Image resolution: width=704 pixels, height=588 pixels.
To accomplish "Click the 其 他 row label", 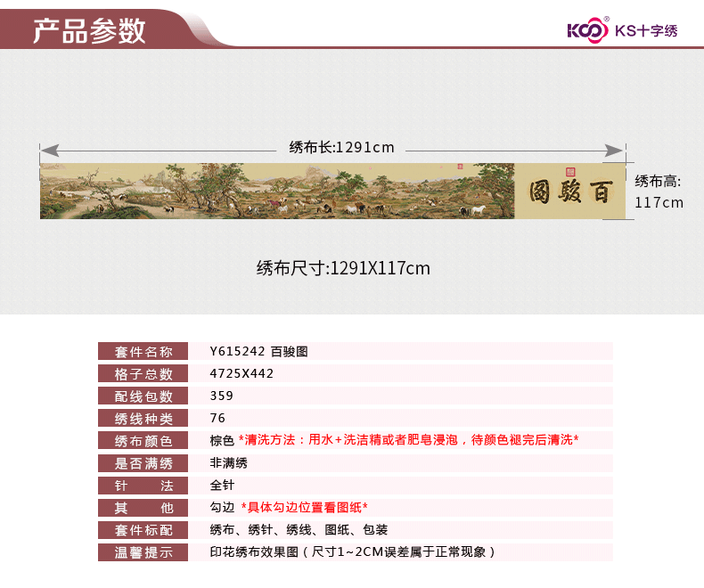I will 143,508.
